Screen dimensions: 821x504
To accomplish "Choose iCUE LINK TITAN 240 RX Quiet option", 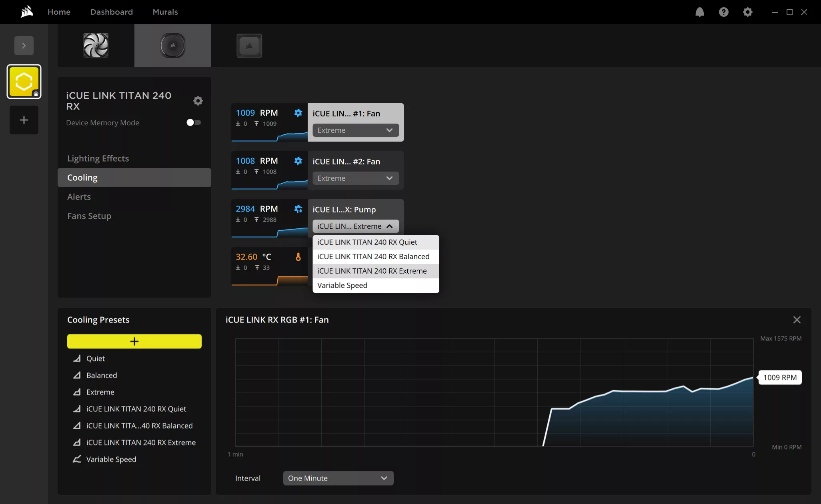I will point(376,242).
